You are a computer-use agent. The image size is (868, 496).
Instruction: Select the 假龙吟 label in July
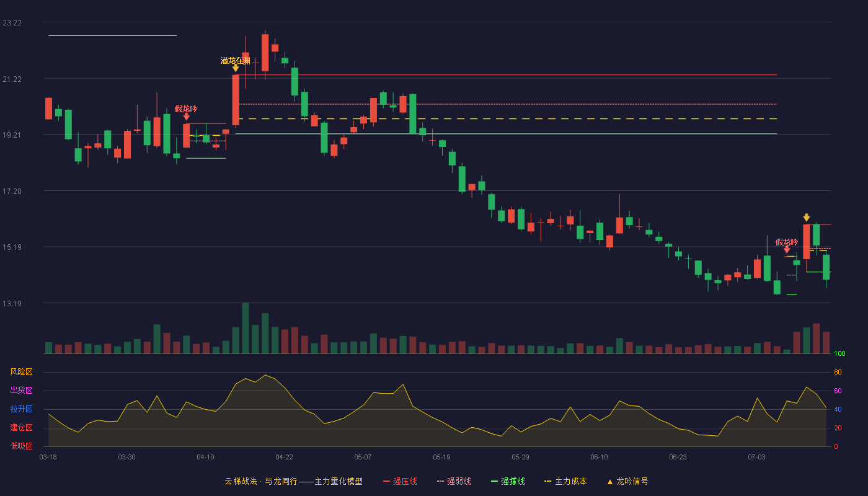787,242
